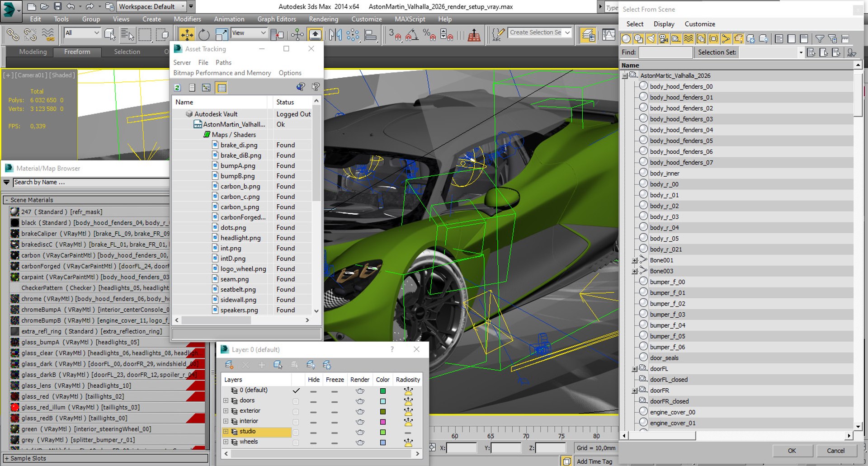The image size is (868, 466).
Task: Click Refresh in Asset Tracking toolbar
Action: point(178,88)
